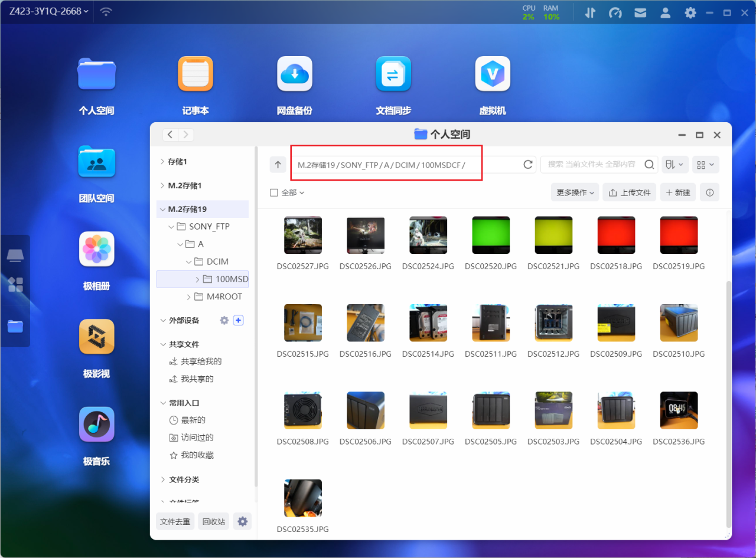Select the DSC02520.JPG green thumbnail
Image resolution: width=756 pixels, height=558 pixels.
[491, 235]
